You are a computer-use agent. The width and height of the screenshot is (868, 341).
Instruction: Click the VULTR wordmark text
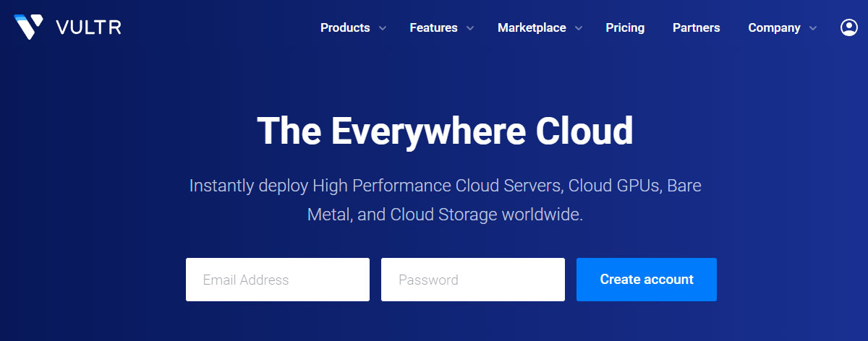[88, 28]
